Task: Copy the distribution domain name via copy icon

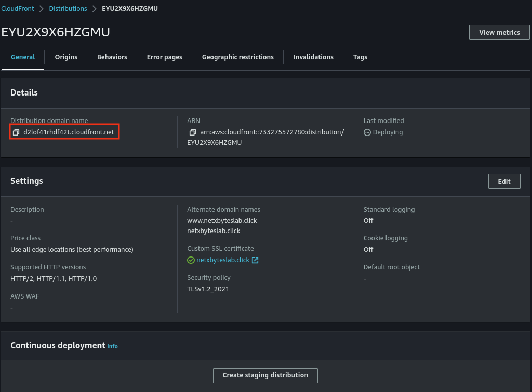Action: coord(16,132)
